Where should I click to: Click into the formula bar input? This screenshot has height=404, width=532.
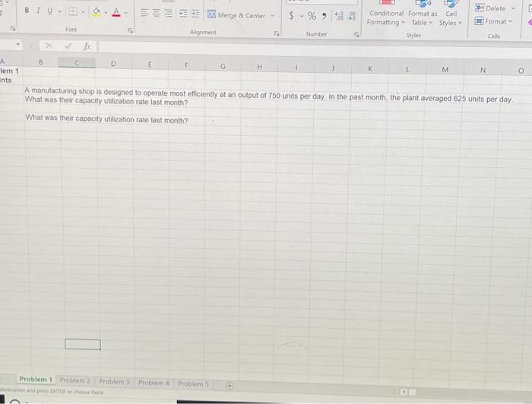[x=315, y=48]
